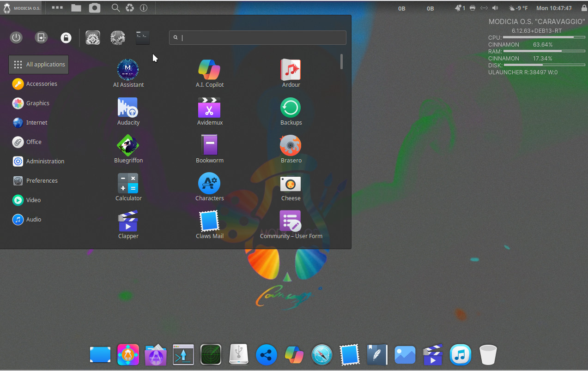Open the magnifier search in top panel

pyautogui.click(x=116, y=8)
